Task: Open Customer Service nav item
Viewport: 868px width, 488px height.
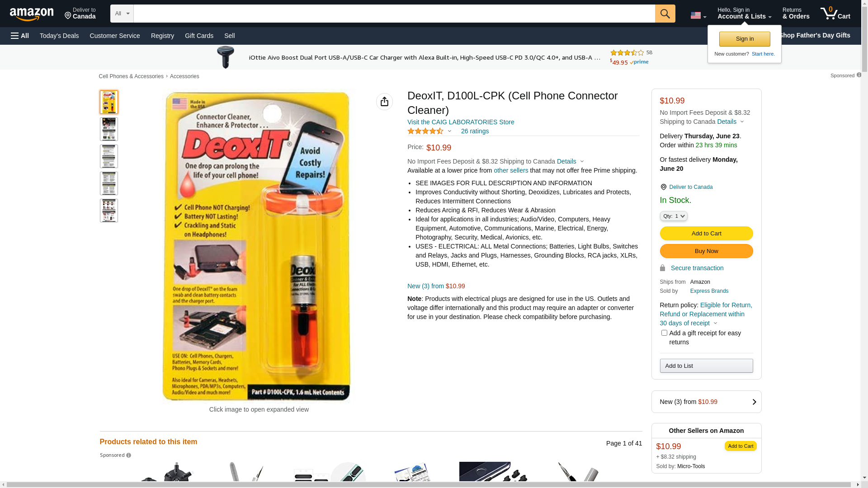Action: 115,36
